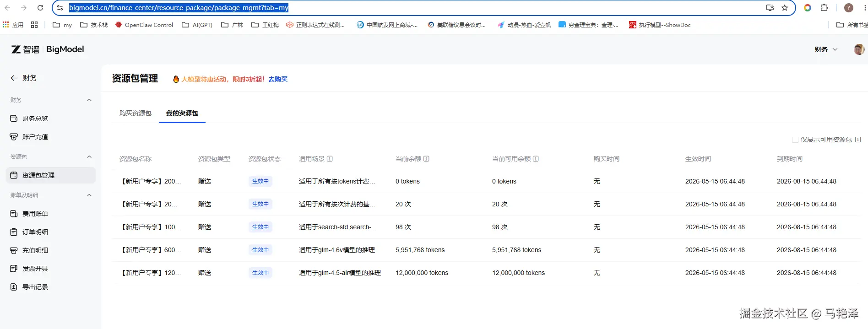
Task: Open the 美联储议息会议 bookmark
Action: [x=456, y=25]
